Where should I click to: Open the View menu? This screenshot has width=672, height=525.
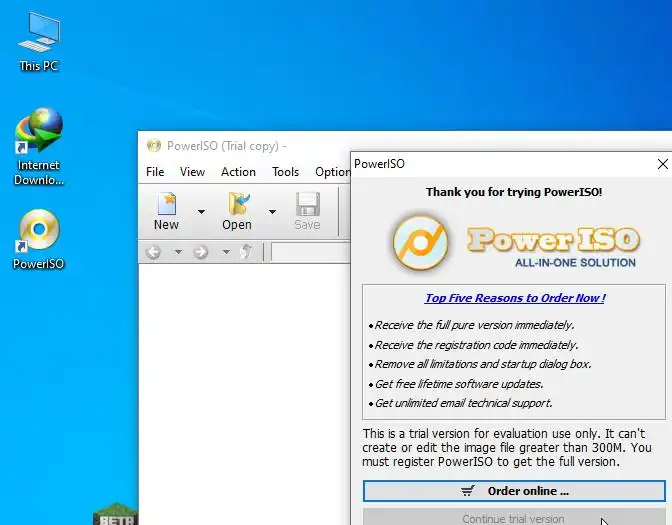[x=192, y=172]
